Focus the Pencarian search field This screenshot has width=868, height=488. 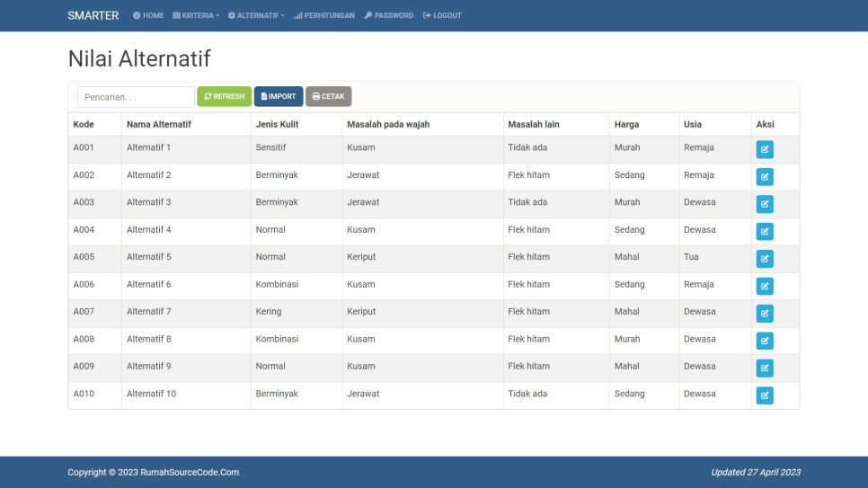point(136,97)
